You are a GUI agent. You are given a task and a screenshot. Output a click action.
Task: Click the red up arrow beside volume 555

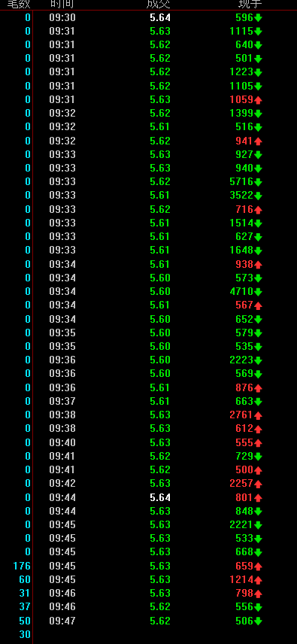[258, 442]
